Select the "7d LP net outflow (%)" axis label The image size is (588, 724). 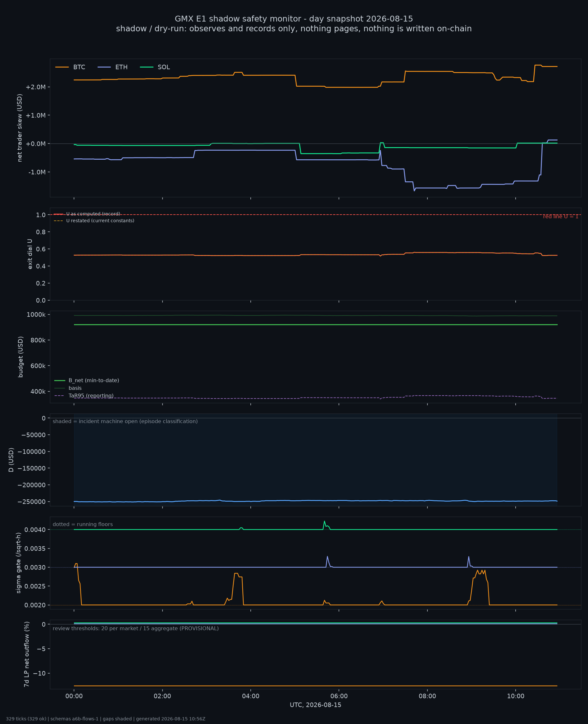tap(26, 655)
